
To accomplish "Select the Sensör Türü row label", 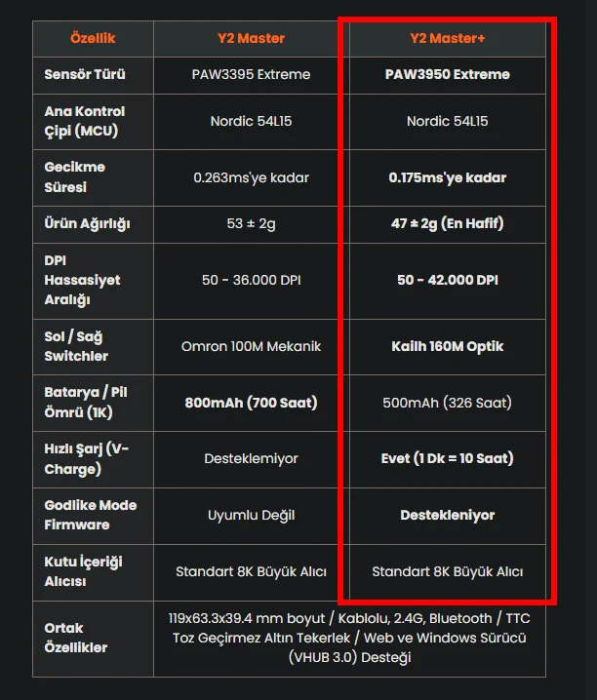I will pos(85,74).
